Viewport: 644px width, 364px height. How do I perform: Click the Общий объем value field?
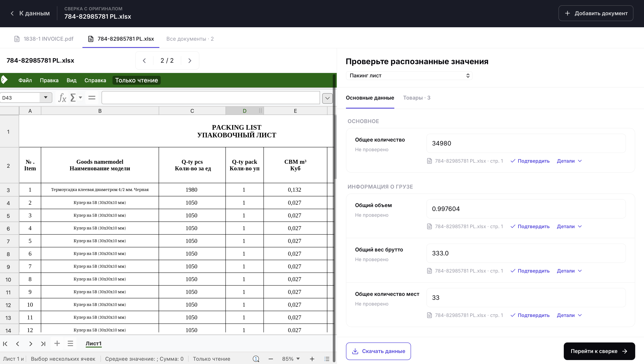coord(526,209)
